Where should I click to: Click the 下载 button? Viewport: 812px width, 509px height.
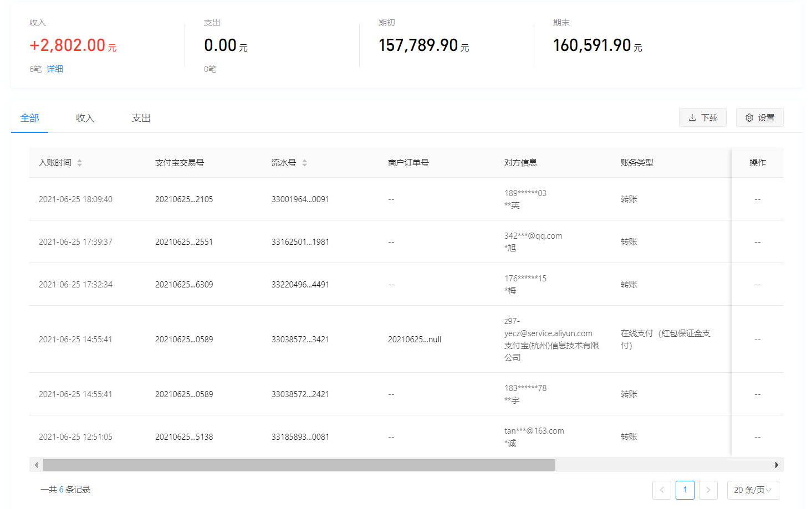point(703,117)
